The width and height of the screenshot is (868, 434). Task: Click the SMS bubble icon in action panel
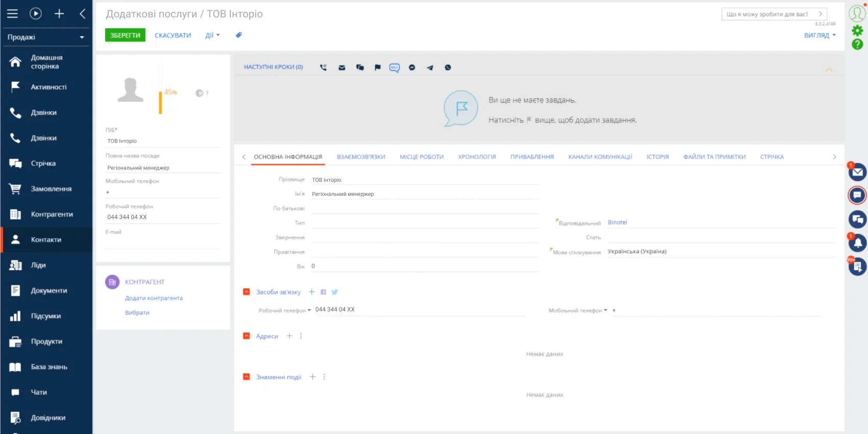pos(394,67)
